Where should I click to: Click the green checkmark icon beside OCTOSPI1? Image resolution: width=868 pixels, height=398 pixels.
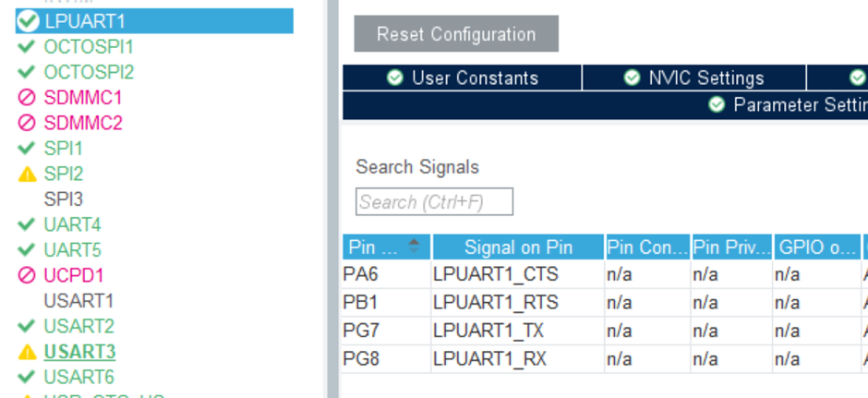click(x=27, y=46)
